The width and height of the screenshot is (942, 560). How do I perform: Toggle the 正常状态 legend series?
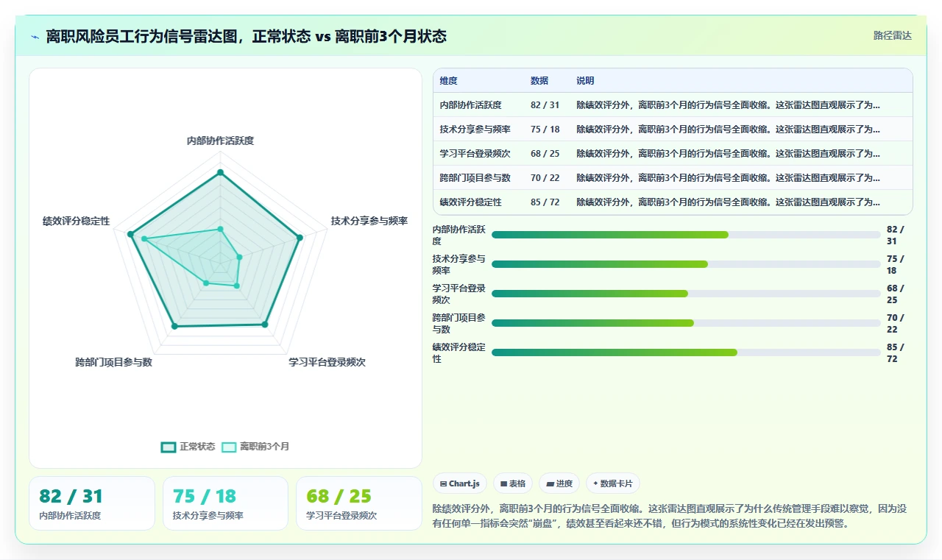coord(188,447)
